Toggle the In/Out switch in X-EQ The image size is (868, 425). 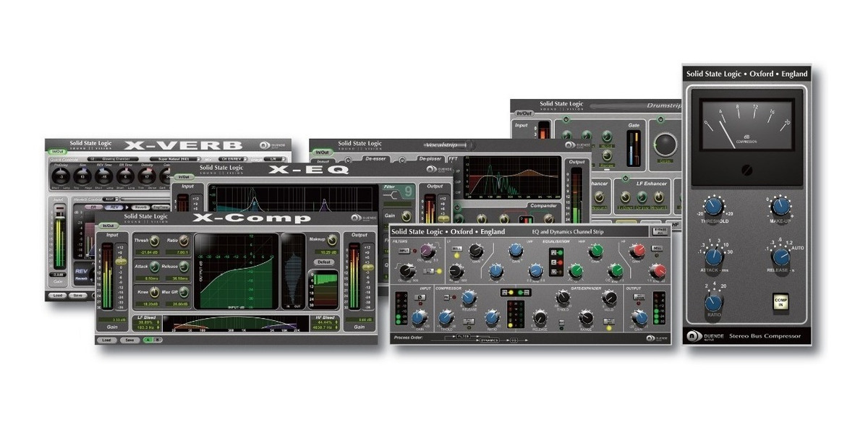point(184,177)
